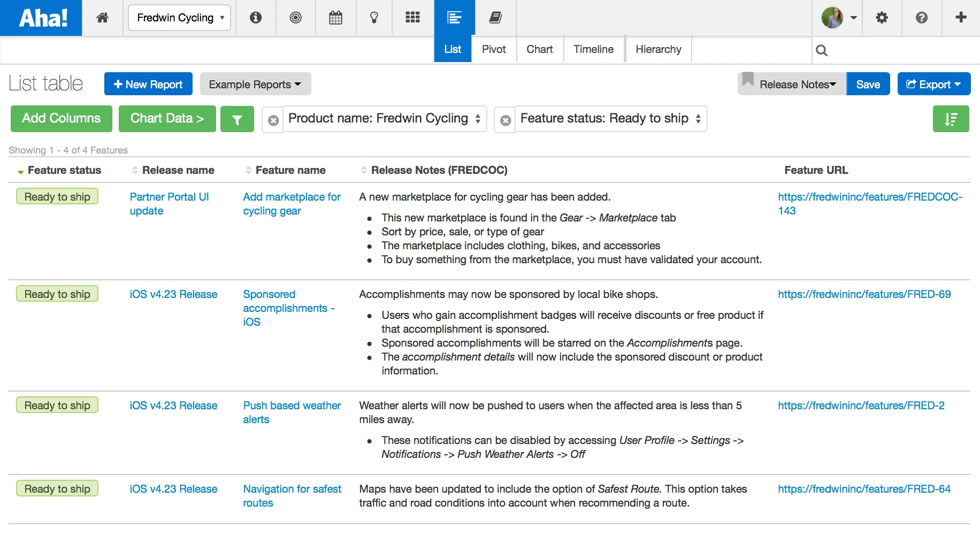Click Ready to ship status for Sponsored accomplishments
This screenshot has height=536, width=980.
tap(57, 294)
